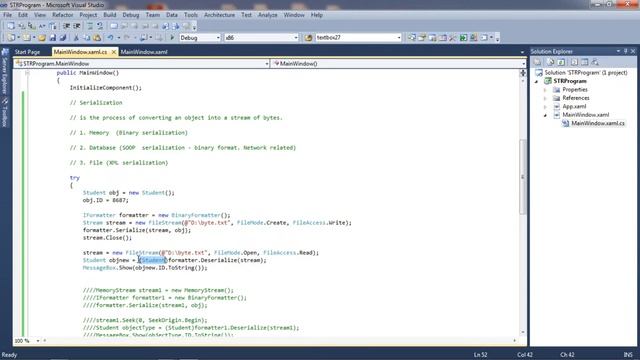Viewport: 640px width, 360px height.
Task: Open the Debug configuration dropdown
Action: pyautogui.click(x=218, y=38)
